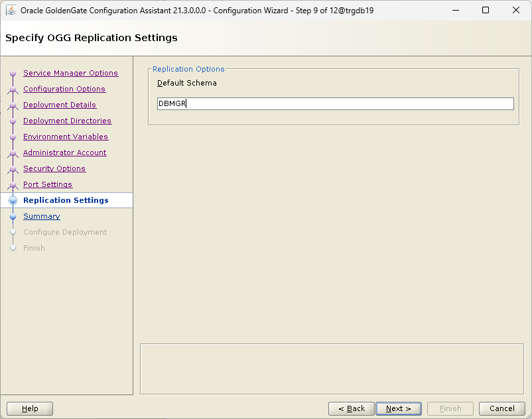Screen dimensions: 532x419
Task: Click the Port Settings step marker icon
Action: (x=13, y=185)
